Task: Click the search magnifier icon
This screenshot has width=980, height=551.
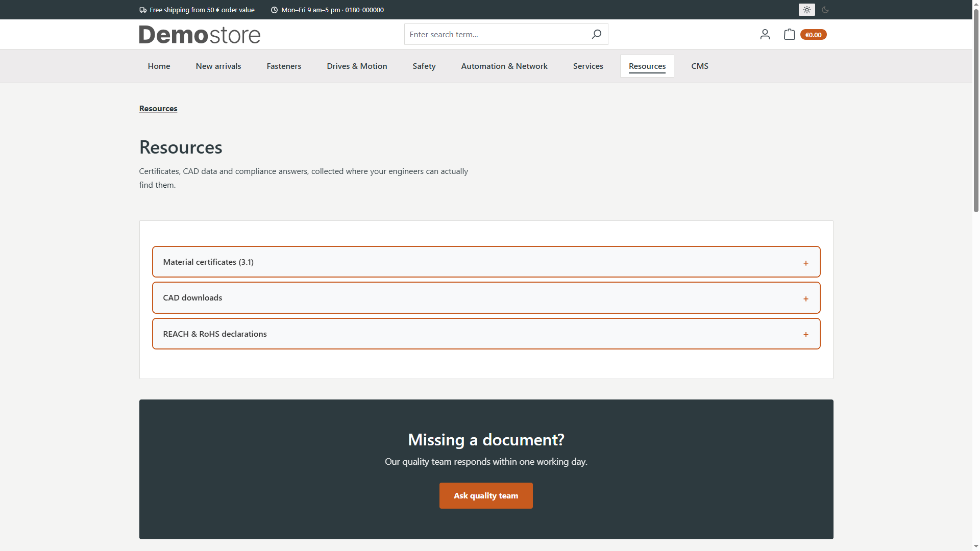Action: [596, 34]
